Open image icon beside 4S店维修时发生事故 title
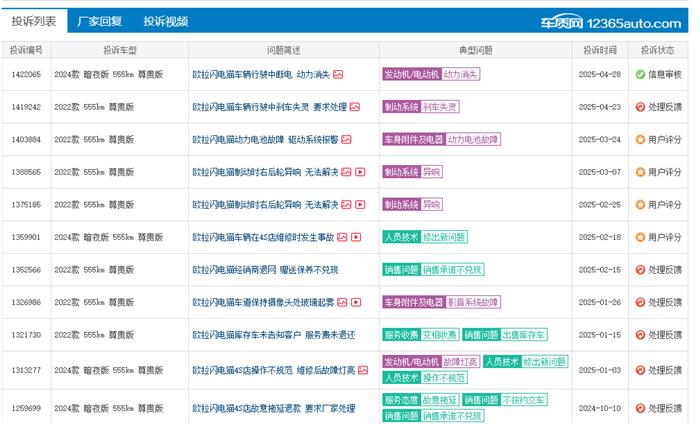This screenshot has width=700, height=424. click(342, 237)
